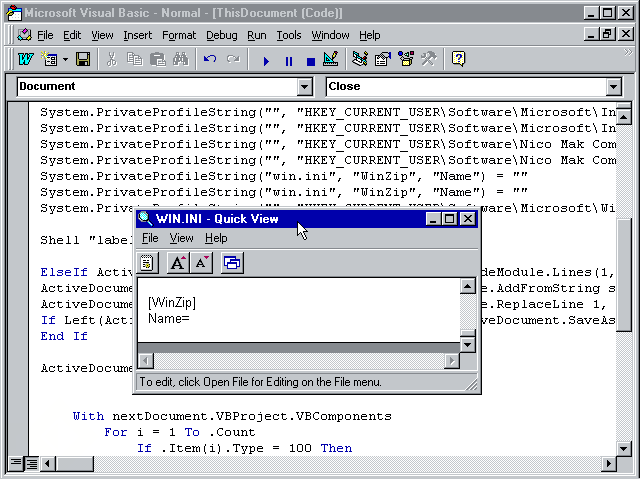Image resolution: width=640 pixels, height=480 pixels.
Task: Click Quick View scroll left arrow
Action: (146, 361)
